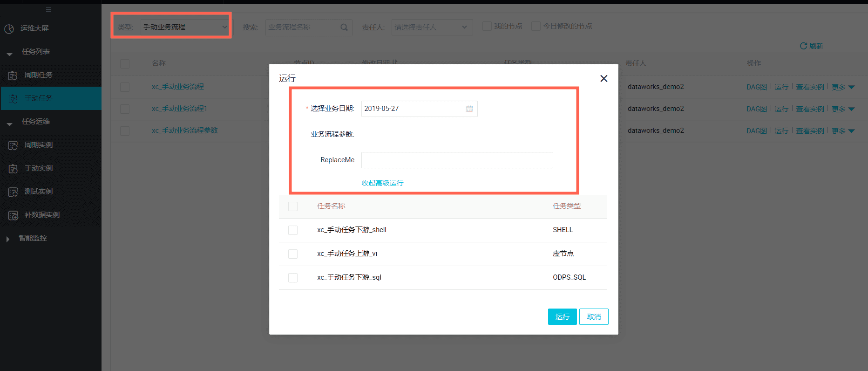This screenshot has width=868, height=371.
Task: Click DAG图 for the xc_手动业务流程 row
Action: [x=756, y=87]
